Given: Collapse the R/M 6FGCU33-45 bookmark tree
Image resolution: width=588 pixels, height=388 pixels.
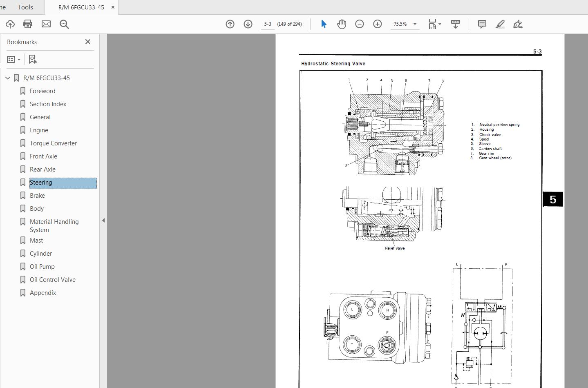Looking at the screenshot, I should (8, 78).
